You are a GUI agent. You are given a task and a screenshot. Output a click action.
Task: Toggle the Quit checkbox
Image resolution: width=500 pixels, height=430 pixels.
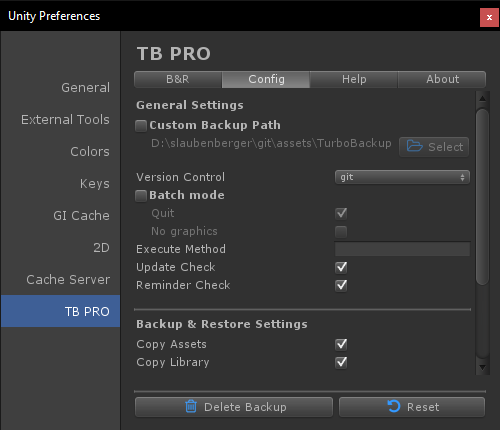[341, 213]
